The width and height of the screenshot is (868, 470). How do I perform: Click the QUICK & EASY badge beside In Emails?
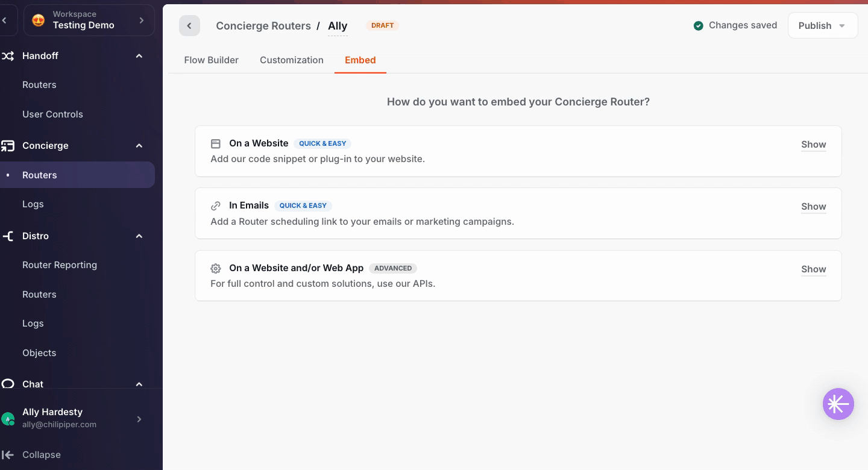pos(303,205)
